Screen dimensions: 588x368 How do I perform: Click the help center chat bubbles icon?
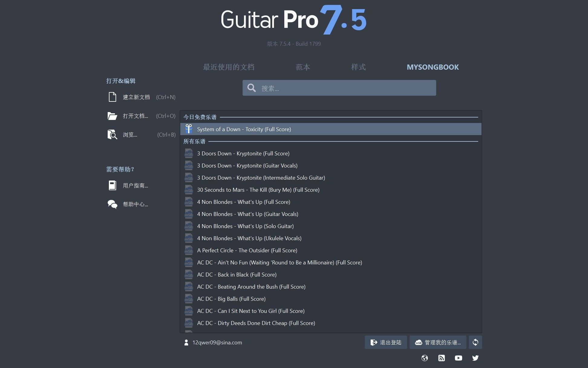pos(112,204)
